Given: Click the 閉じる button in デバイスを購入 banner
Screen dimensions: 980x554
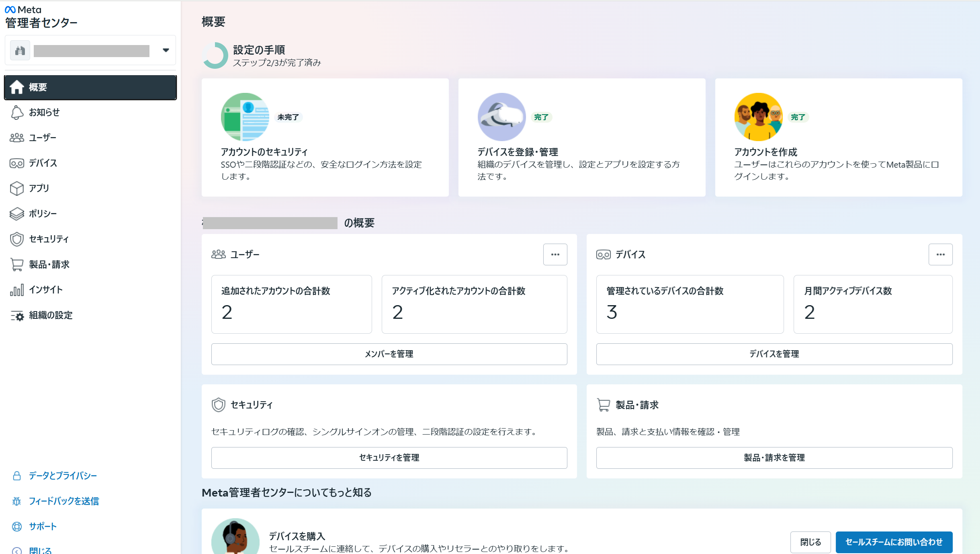Looking at the screenshot, I should (x=810, y=542).
